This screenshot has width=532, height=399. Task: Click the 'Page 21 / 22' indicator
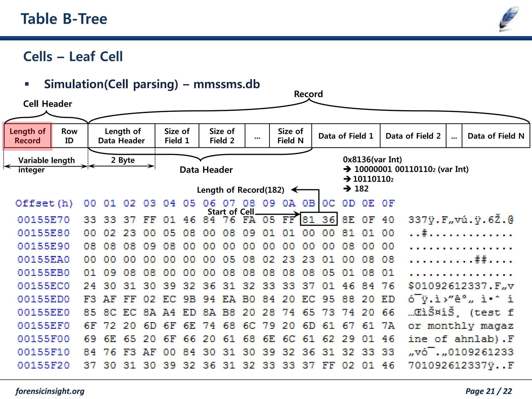click(489, 391)
